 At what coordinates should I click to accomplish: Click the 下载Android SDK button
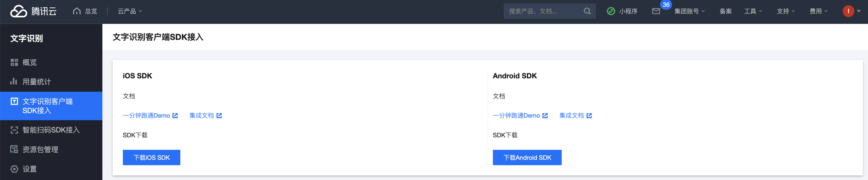coord(527,157)
